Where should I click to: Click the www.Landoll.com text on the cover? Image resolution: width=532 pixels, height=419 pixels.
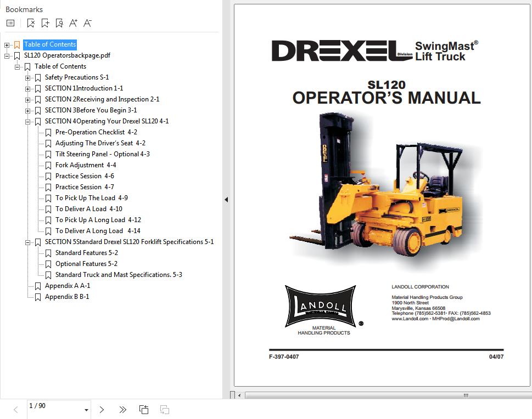point(410,319)
